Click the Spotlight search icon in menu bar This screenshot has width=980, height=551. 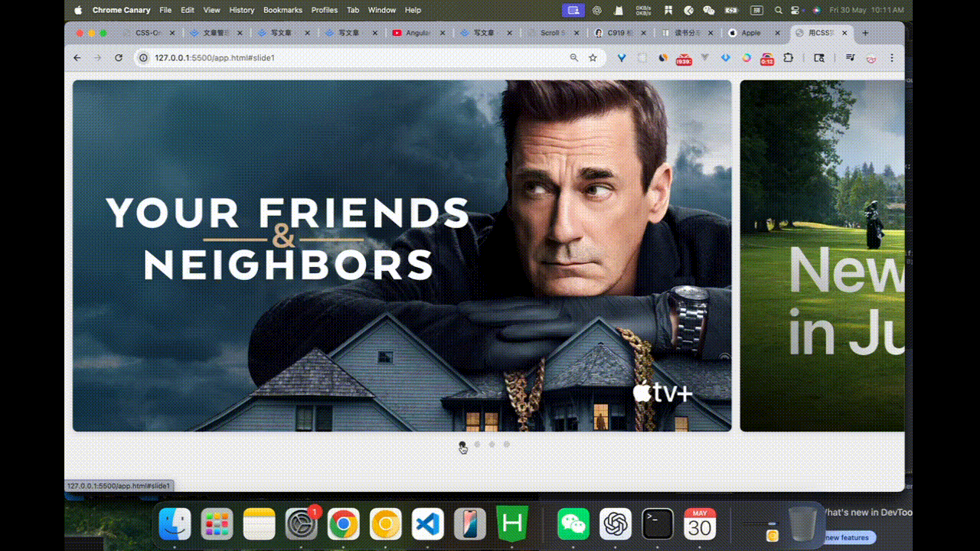click(779, 10)
